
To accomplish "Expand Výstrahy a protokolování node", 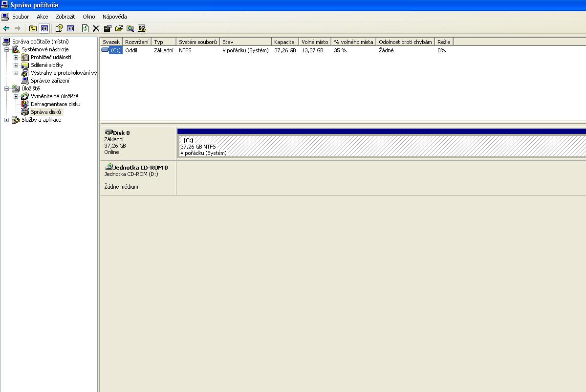I will point(16,73).
